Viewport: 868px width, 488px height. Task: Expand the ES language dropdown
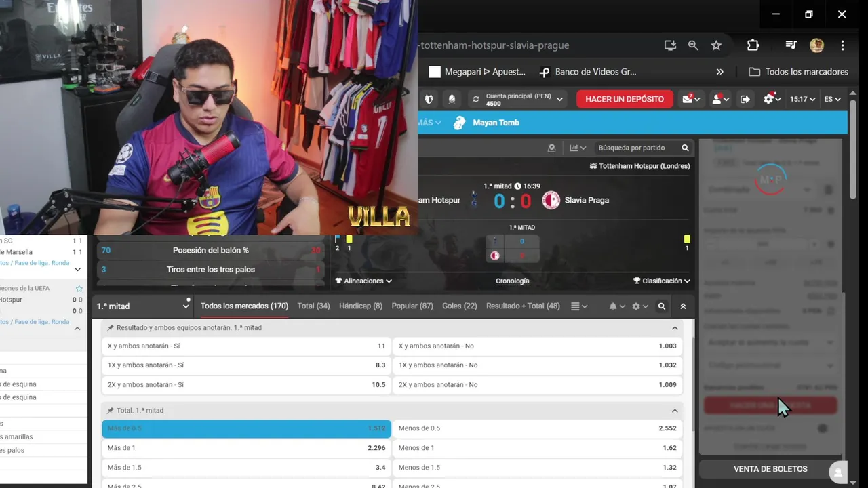832,99
